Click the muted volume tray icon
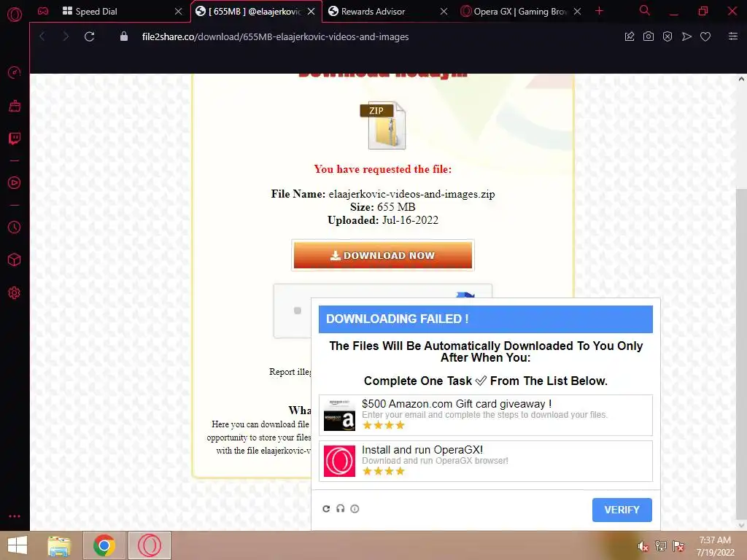The width and height of the screenshot is (747, 560). (643, 546)
